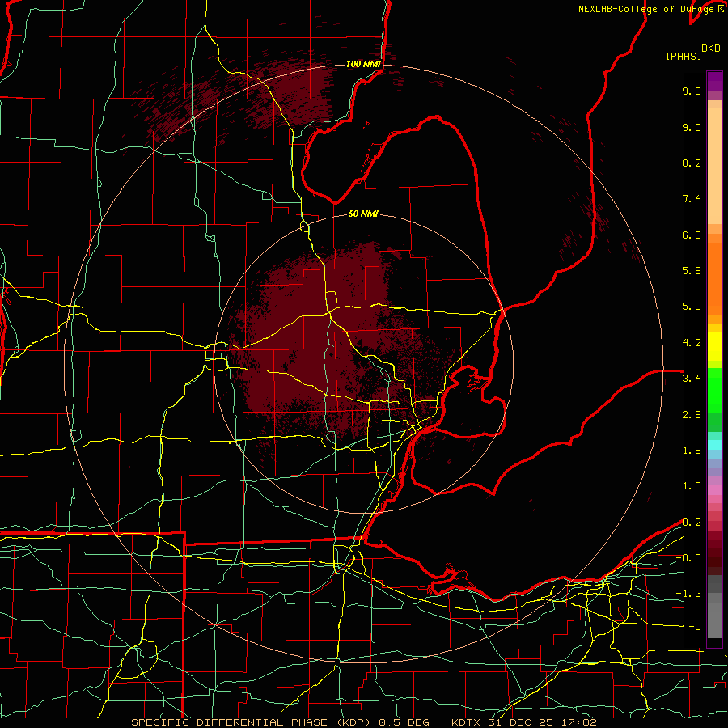The image size is (728, 728).
Task: Click the 100 NMI range ring label
Action: click(363, 64)
